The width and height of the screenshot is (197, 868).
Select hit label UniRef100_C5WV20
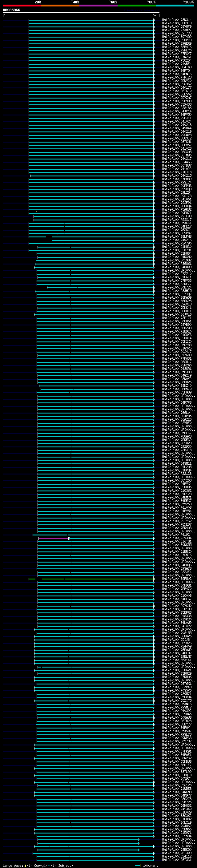[x=177, y=81]
